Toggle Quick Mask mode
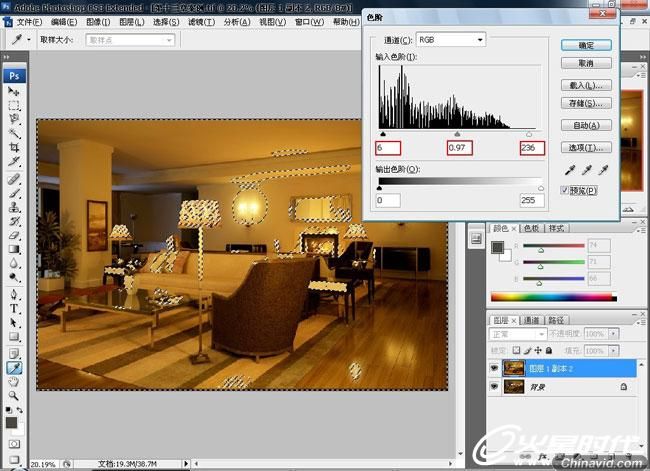The height and width of the screenshot is (471, 650). pos(14,444)
